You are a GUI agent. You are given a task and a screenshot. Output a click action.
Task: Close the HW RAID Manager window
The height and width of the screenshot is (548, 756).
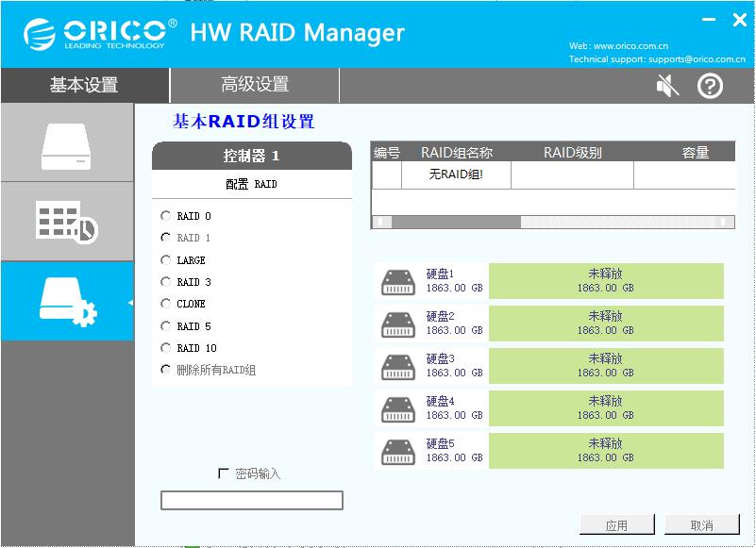tap(740, 20)
